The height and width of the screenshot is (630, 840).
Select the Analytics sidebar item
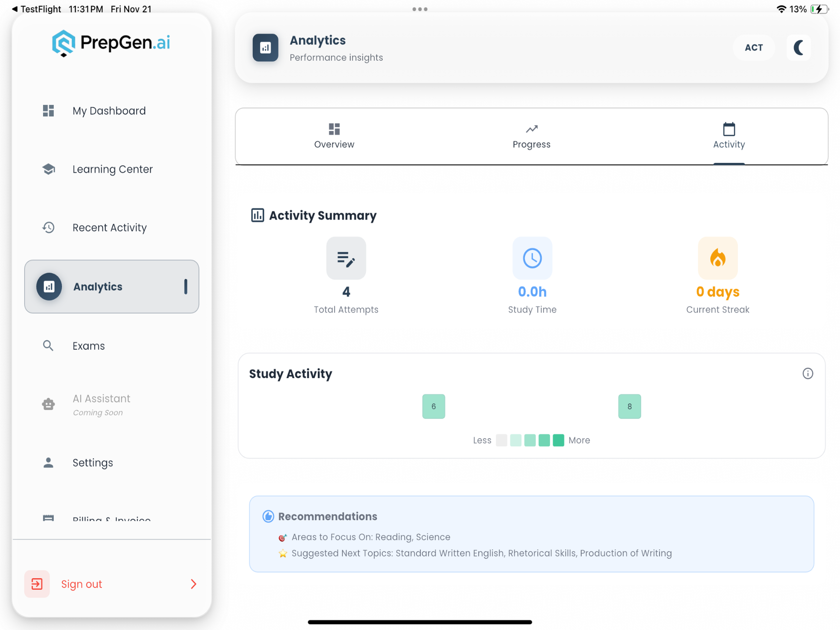tap(112, 287)
